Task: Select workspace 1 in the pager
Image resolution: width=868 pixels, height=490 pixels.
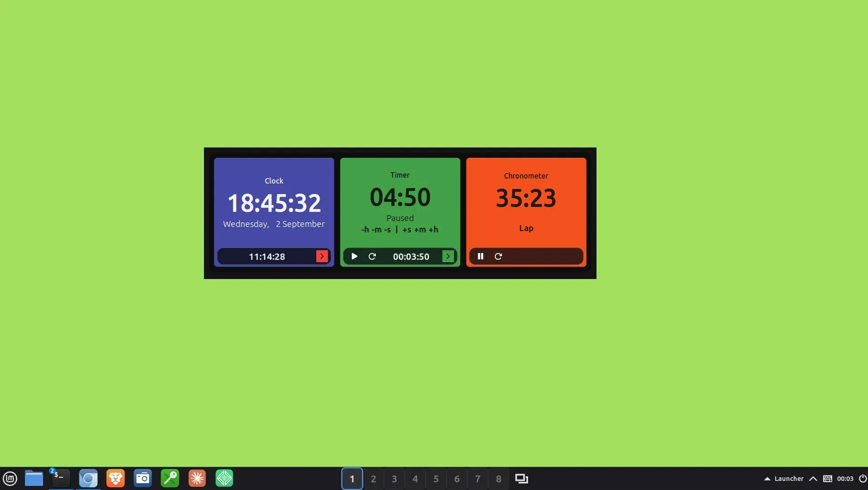Action: pyautogui.click(x=352, y=479)
